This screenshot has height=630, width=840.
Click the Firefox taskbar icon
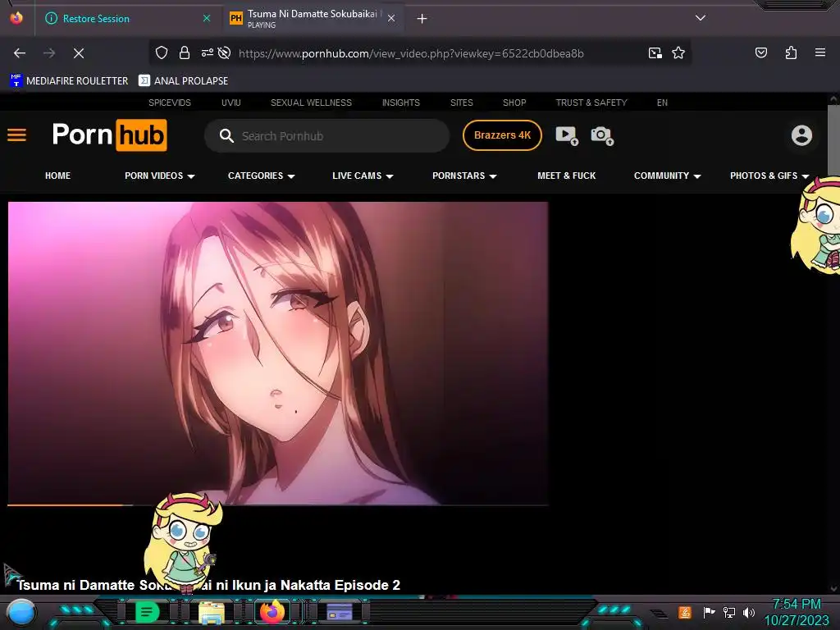[272, 612]
